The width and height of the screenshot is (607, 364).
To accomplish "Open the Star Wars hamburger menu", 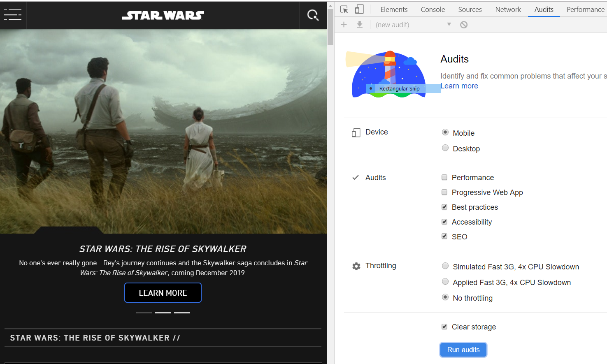I will point(13,15).
